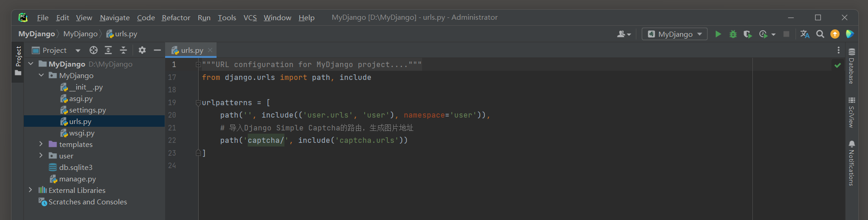Expand External Libraries node

(30, 190)
